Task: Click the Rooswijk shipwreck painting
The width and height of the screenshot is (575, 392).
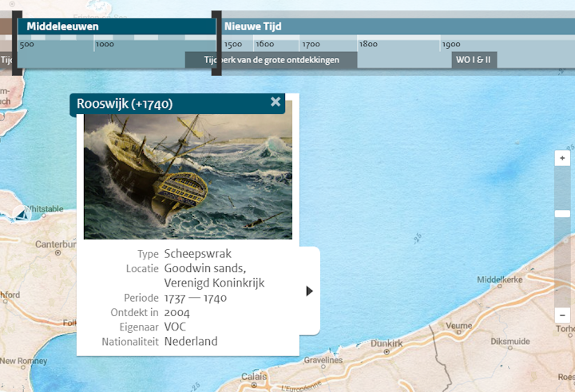Action: [x=188, y=176]
